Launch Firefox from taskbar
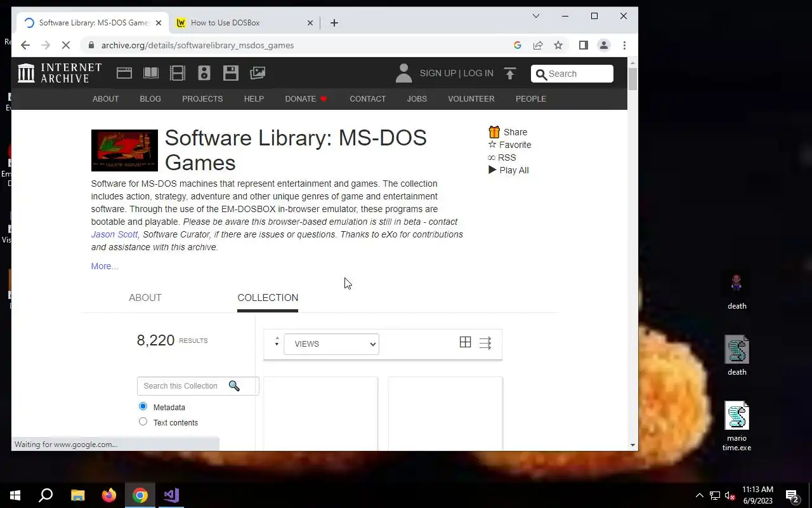The width and height of the screenshot is (812, 508). [x=109, y=495]
